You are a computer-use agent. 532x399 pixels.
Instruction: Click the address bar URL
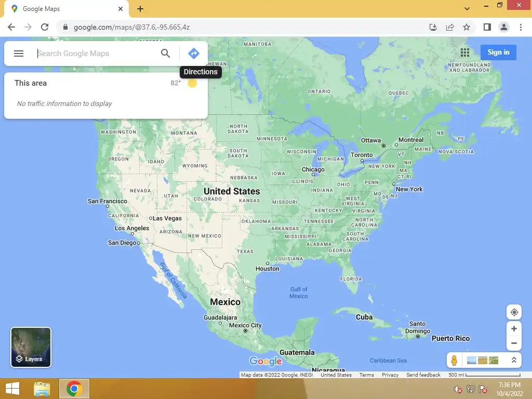[x=131, y=27]
